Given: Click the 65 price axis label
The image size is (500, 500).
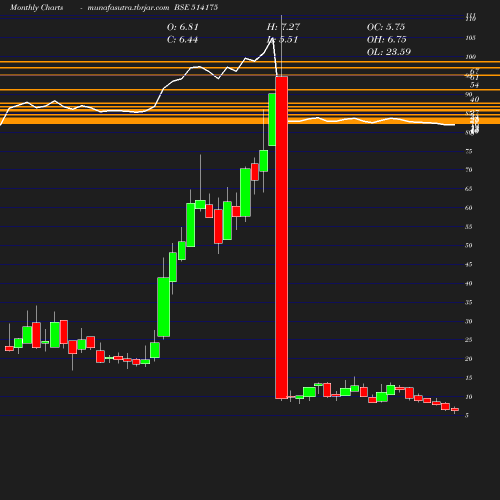Looking at the screenshot, I should 469,189.
